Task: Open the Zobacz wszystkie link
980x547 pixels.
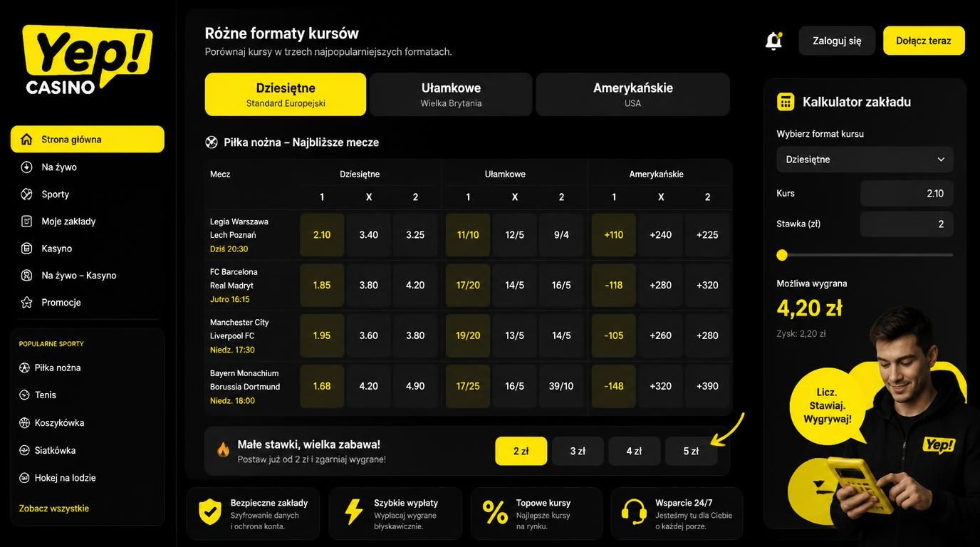Action: click(54, 509)
